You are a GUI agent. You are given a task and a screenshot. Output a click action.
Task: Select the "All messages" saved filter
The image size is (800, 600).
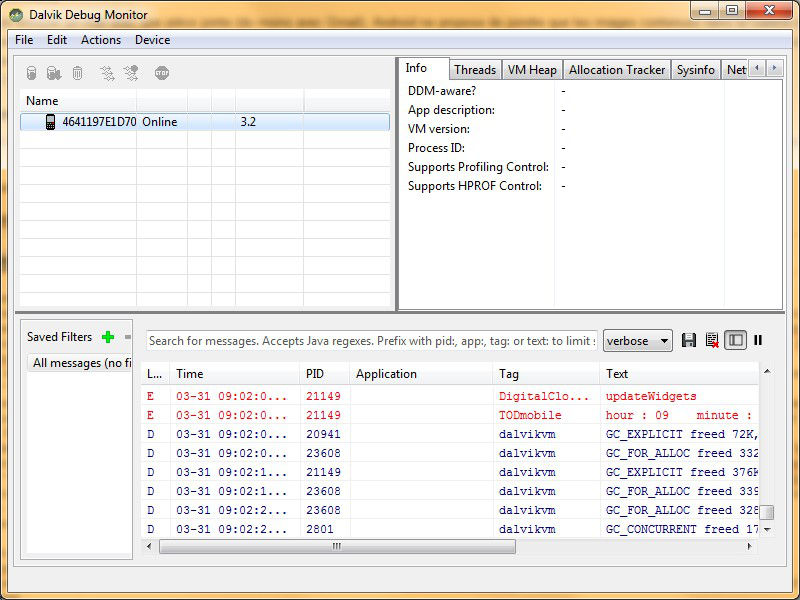coord(80,363)
